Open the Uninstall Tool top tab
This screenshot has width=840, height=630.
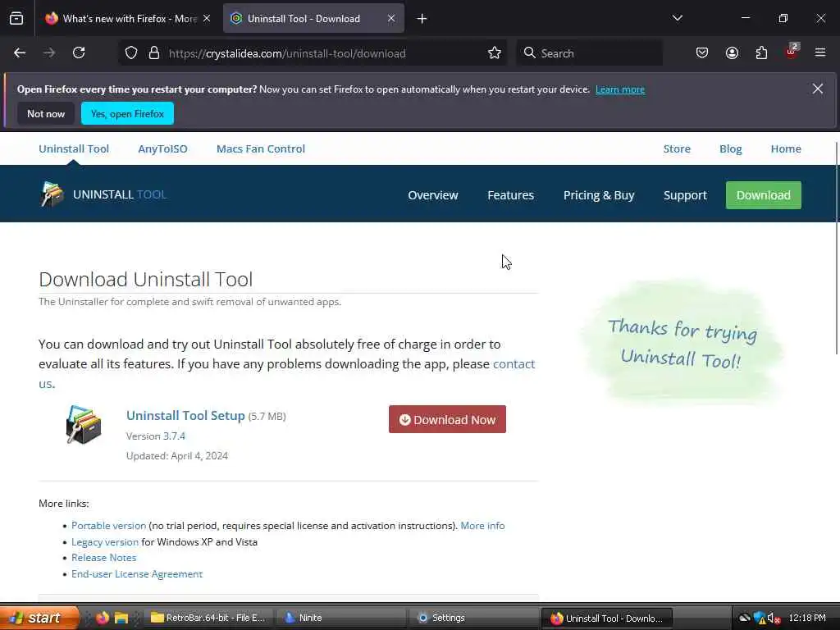pos(74,149)
